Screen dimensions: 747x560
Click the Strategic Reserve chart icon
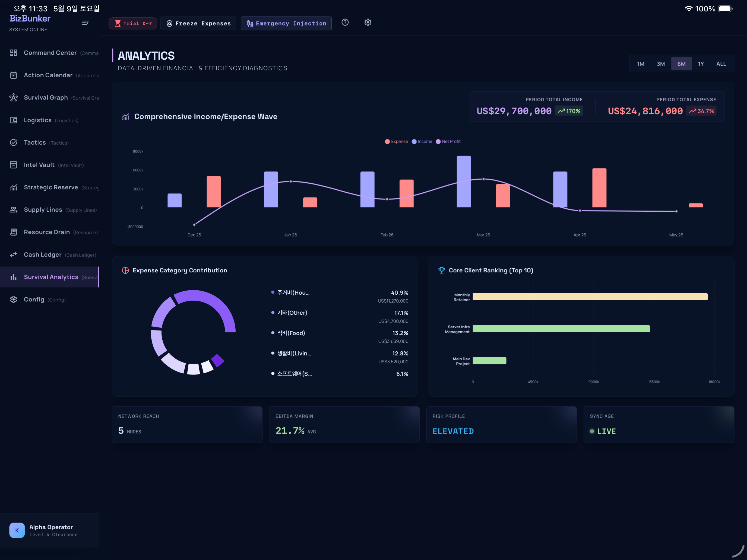[14, 187]
